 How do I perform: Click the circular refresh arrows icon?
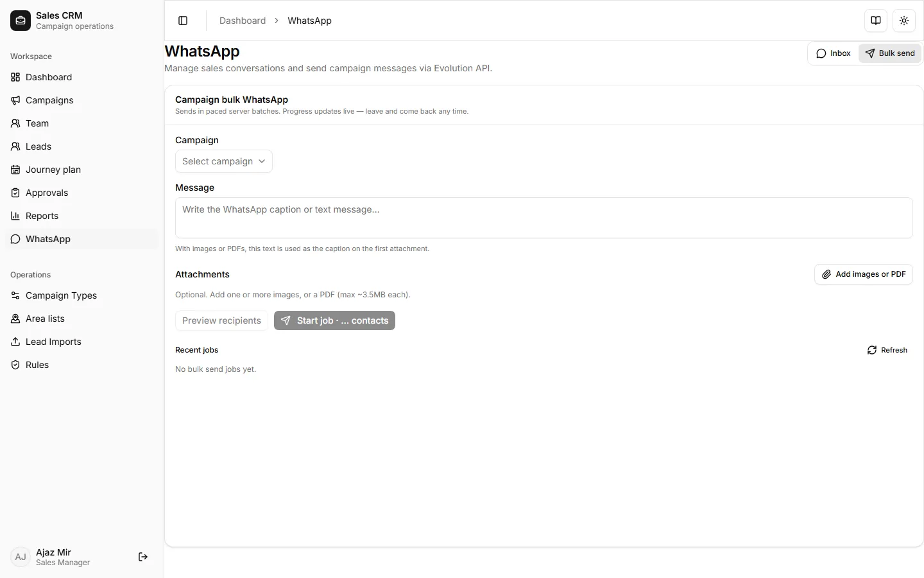[872, 350]
